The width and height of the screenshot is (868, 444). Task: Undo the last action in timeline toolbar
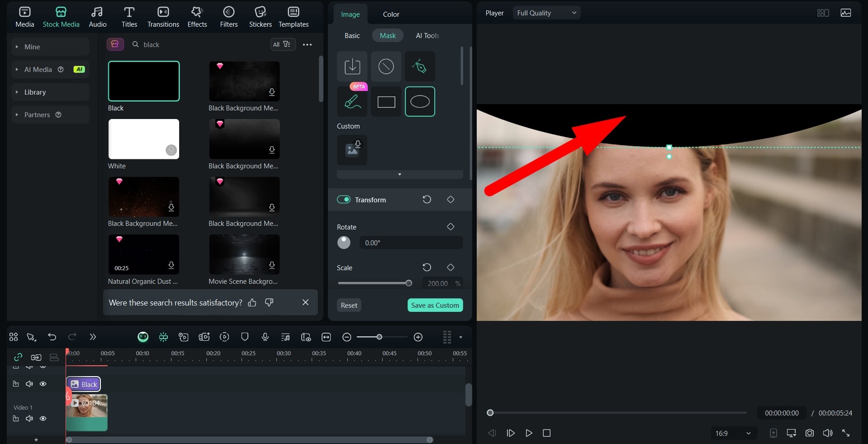[x=52, y=337]
